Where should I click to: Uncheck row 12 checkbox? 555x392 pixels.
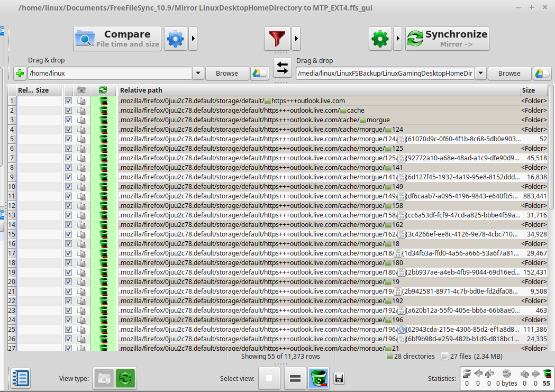(x=68, y=206)
